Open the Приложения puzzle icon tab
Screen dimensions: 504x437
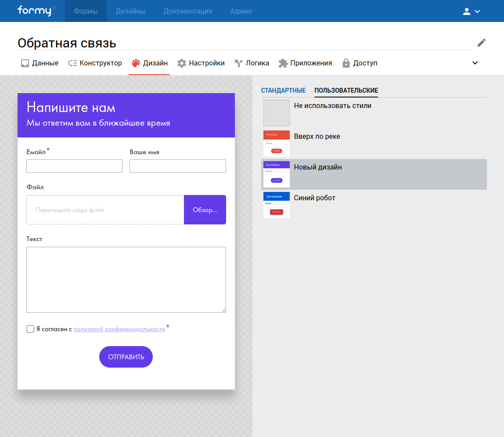tap(283, 63)
